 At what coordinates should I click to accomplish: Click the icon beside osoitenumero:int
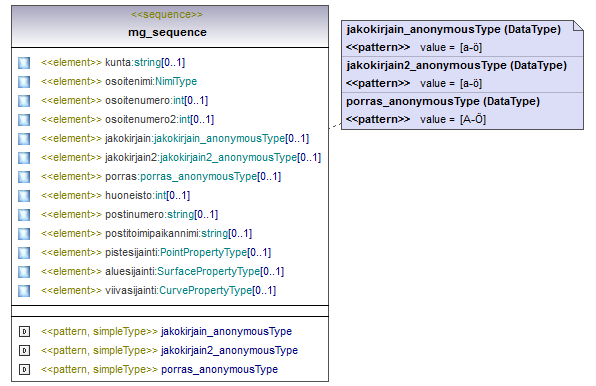[x=24, y=101]
